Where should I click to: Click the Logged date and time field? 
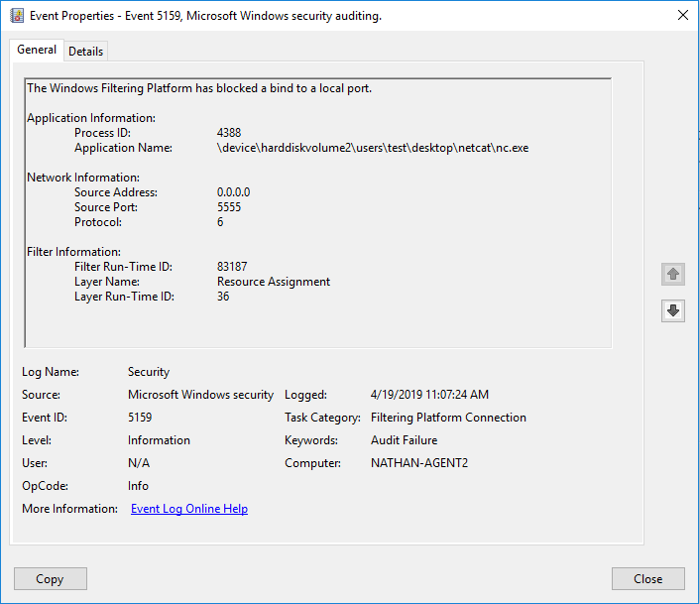coord(429,395)
